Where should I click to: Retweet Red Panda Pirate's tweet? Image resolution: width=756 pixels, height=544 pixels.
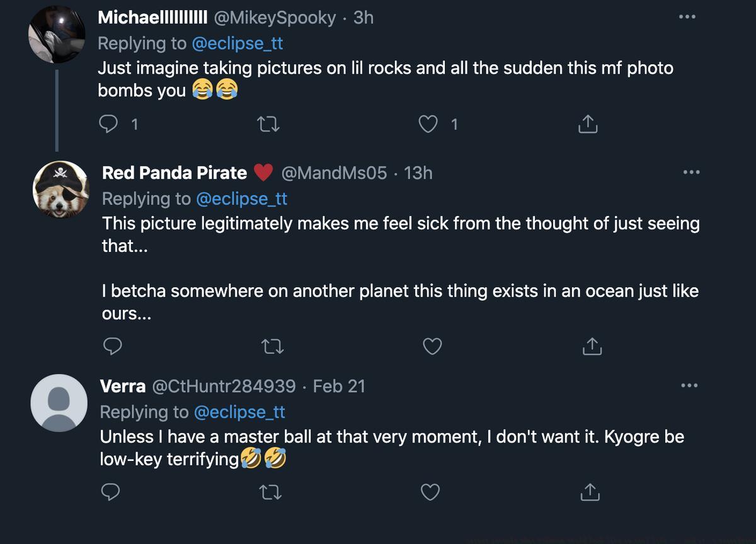[272, 346]
